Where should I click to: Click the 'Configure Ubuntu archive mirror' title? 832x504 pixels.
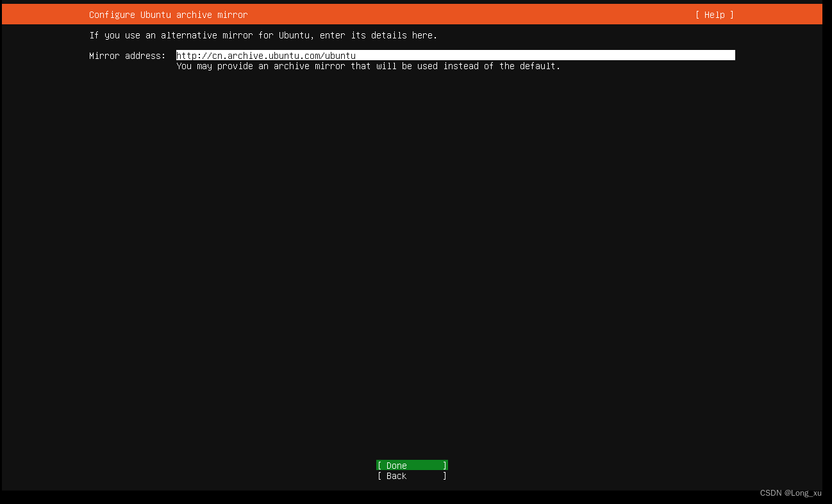pyautogui.click(x=168, y=15)
